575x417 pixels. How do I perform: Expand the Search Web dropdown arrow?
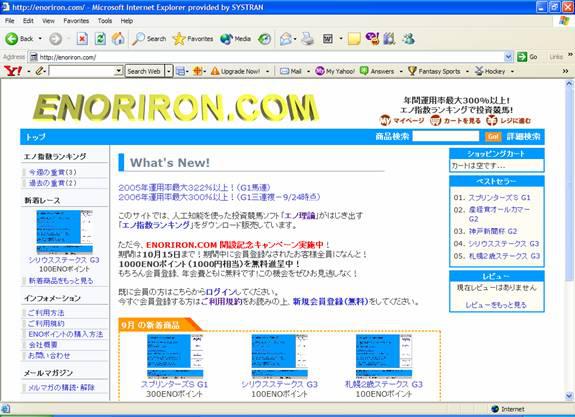169,71
